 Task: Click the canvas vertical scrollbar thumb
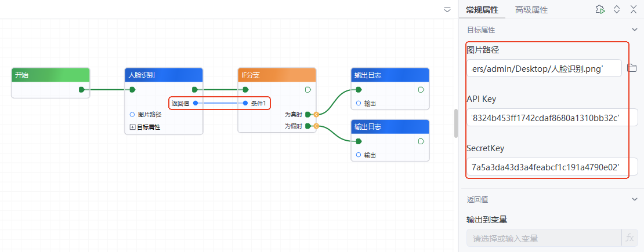455,123
